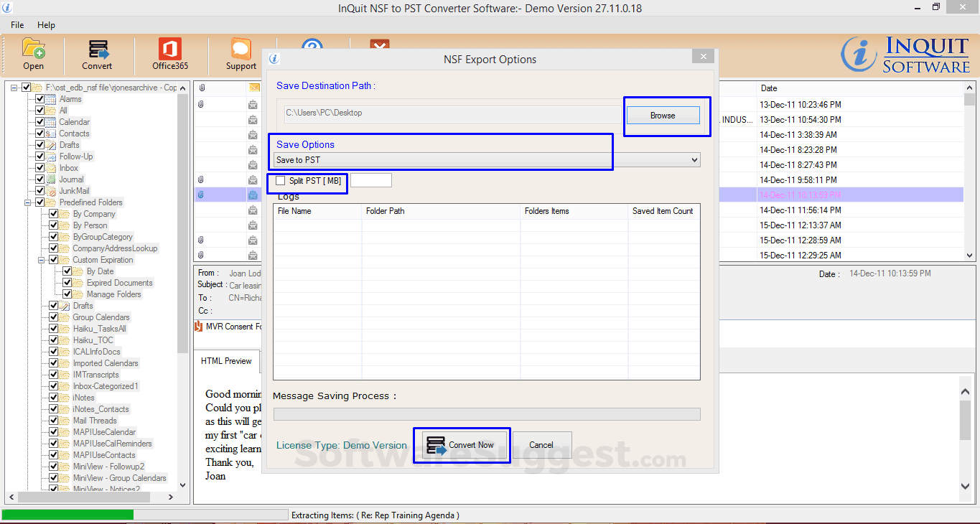
Task: Click envelope icon in 13-Dec-11 10:54:30 PM row
Action: click(x=253, y=120)
